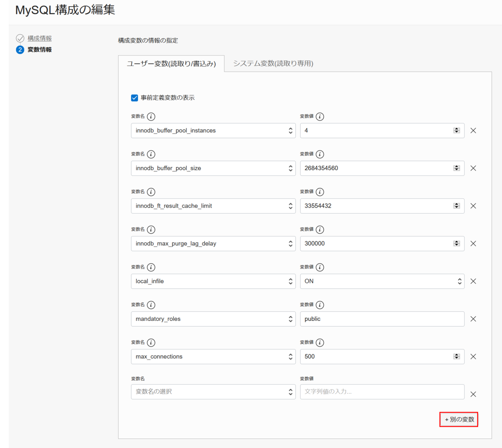Click the 構成変数の情報の指定 heading text
The image size is (502, 448).
(148, 41)
